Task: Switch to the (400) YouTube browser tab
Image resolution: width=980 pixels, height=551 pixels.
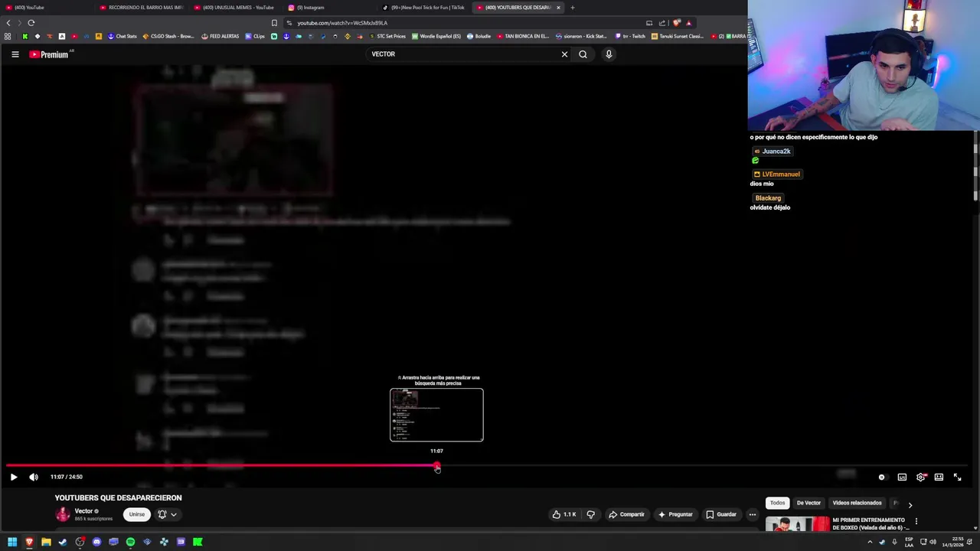Action: tap(46, 8)
